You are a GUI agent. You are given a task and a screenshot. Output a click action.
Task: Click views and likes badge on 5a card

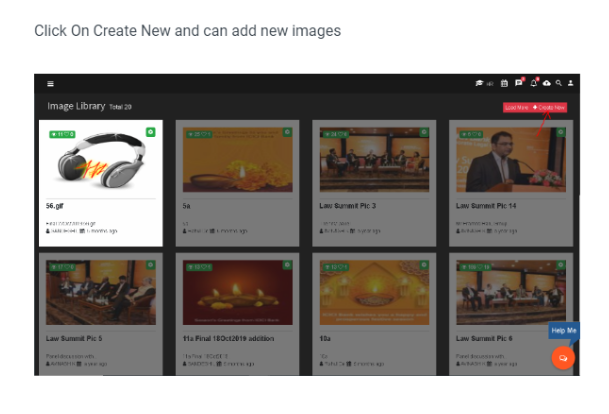199,134
